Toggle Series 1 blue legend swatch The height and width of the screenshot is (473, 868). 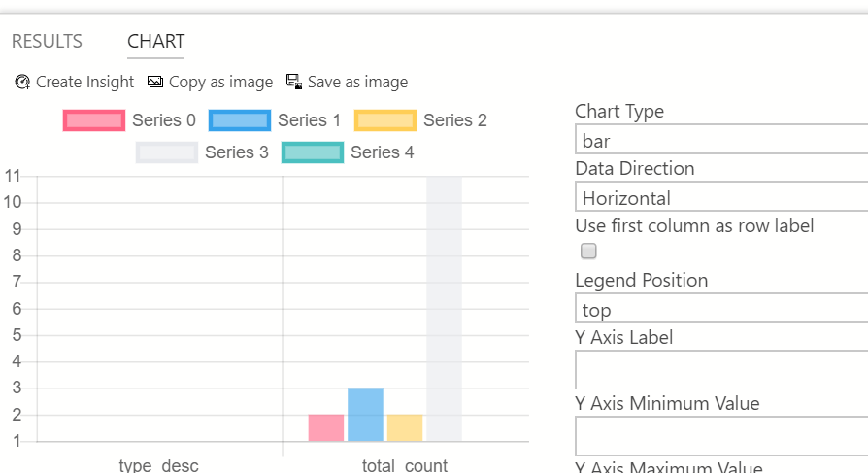(240, 120)
